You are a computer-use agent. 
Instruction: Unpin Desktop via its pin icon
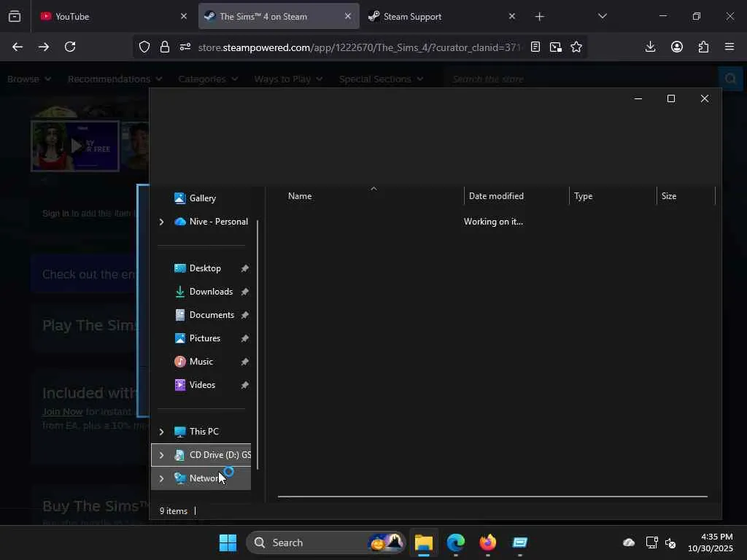coord(244,268)
